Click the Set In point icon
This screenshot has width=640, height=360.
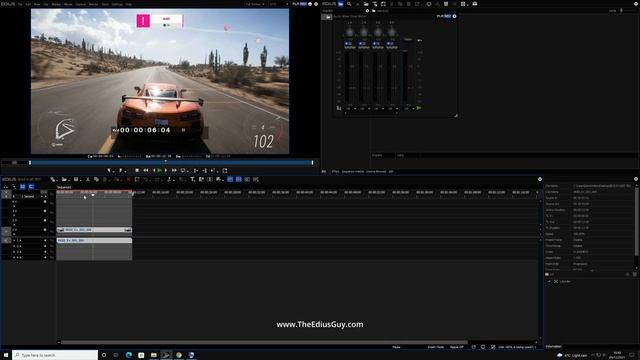(x=109, y=170)
